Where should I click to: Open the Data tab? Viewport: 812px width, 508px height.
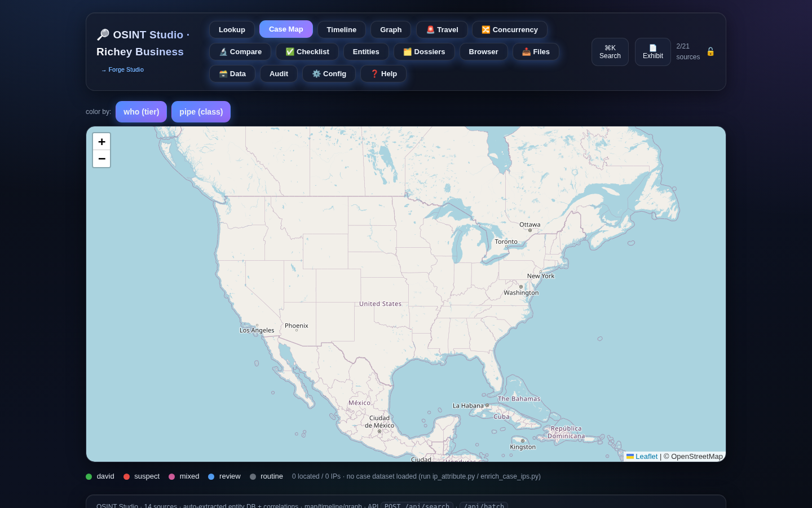point(232,73)
